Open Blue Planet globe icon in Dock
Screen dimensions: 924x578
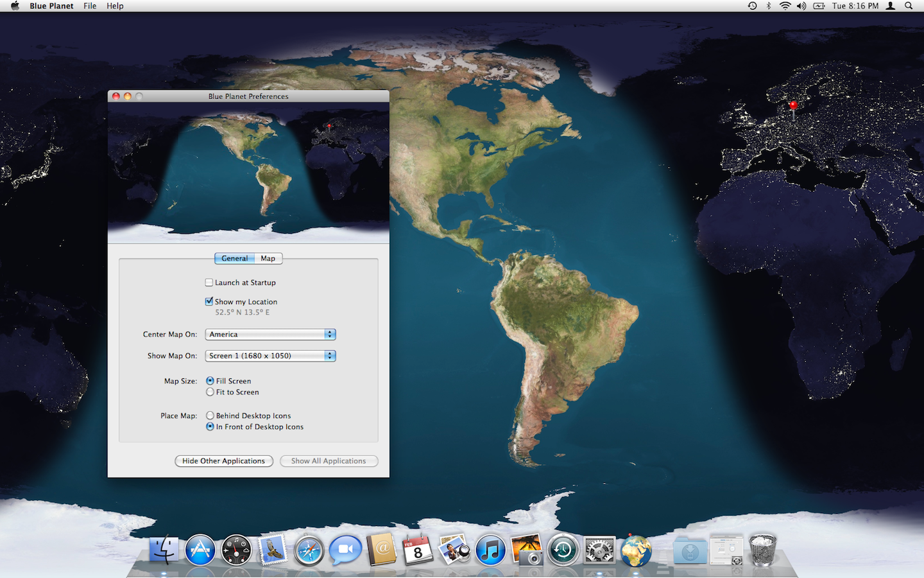point(635,551)
